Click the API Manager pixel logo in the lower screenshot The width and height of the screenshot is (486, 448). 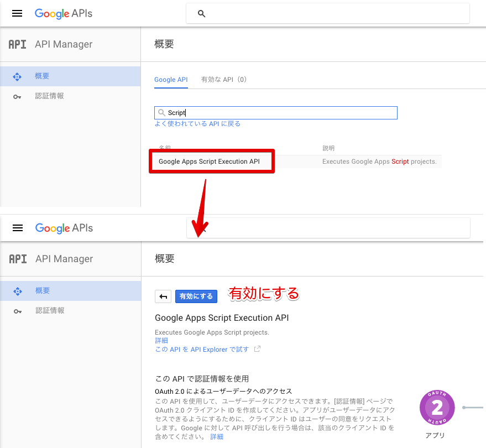click(x=18, y=259)
